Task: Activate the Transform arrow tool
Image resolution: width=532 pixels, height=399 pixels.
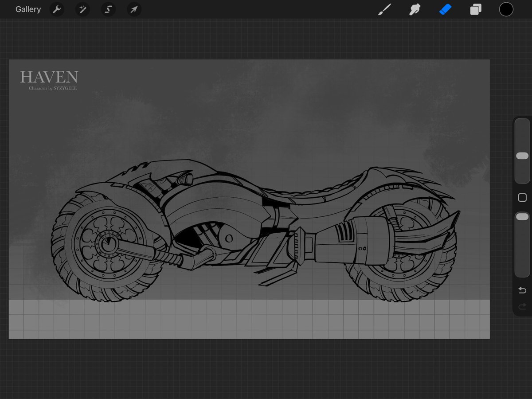Action: 134,9
